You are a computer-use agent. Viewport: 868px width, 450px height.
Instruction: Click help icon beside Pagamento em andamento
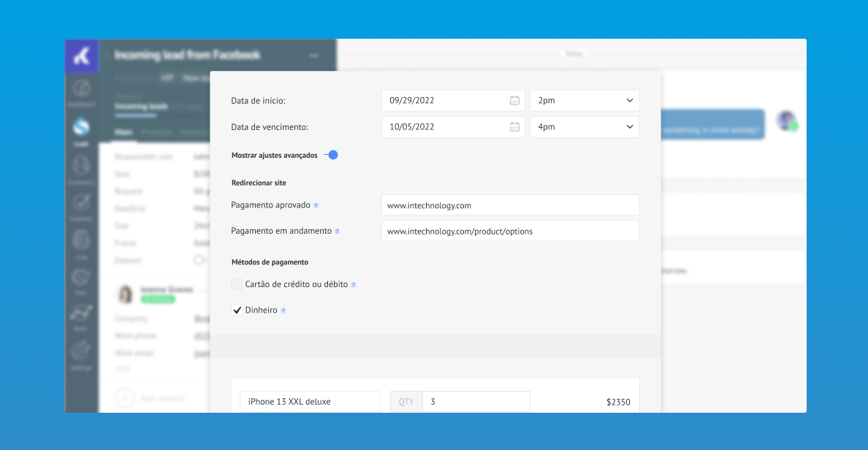pos(337,232)
